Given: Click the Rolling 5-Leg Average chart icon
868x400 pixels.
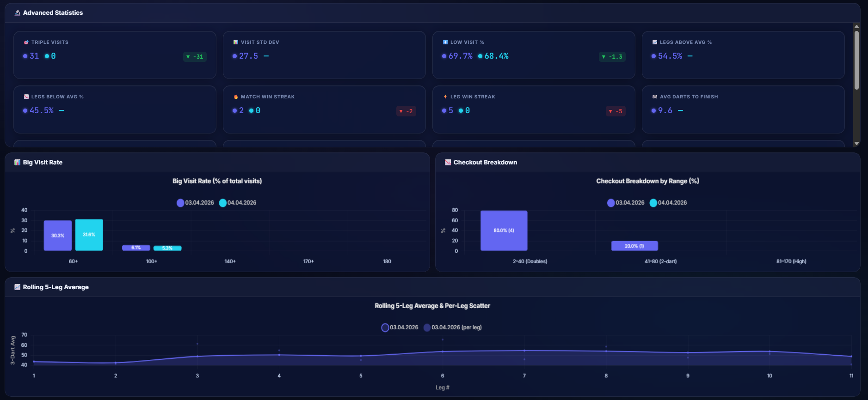Looking at the screenshot, I should point(18,287).
